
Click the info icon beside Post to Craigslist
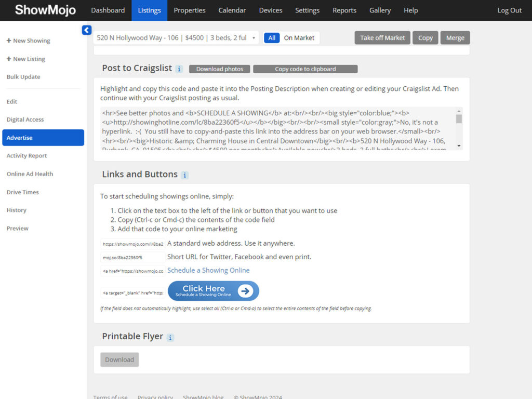[179, 69]
